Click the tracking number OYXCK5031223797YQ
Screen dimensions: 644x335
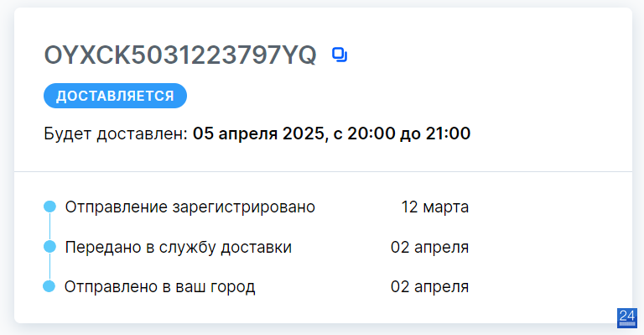pyautogui.click(x=180, y=55)
